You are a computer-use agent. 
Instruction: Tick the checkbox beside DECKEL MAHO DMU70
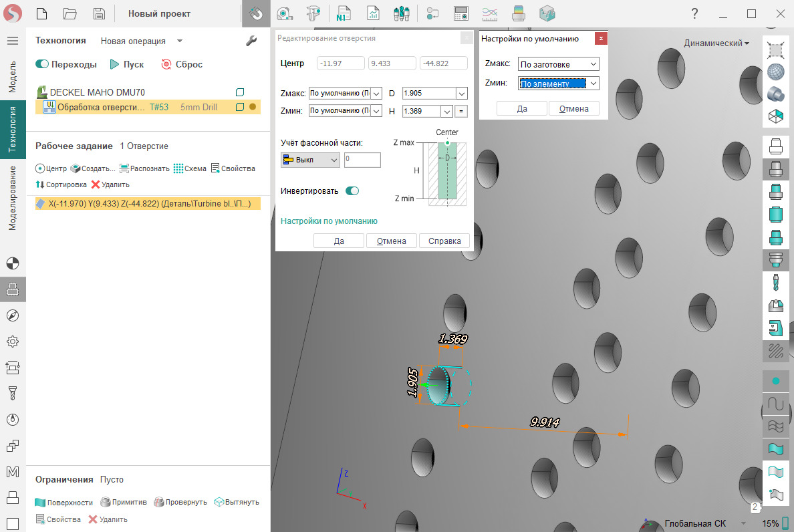click(x=240, y=92)
